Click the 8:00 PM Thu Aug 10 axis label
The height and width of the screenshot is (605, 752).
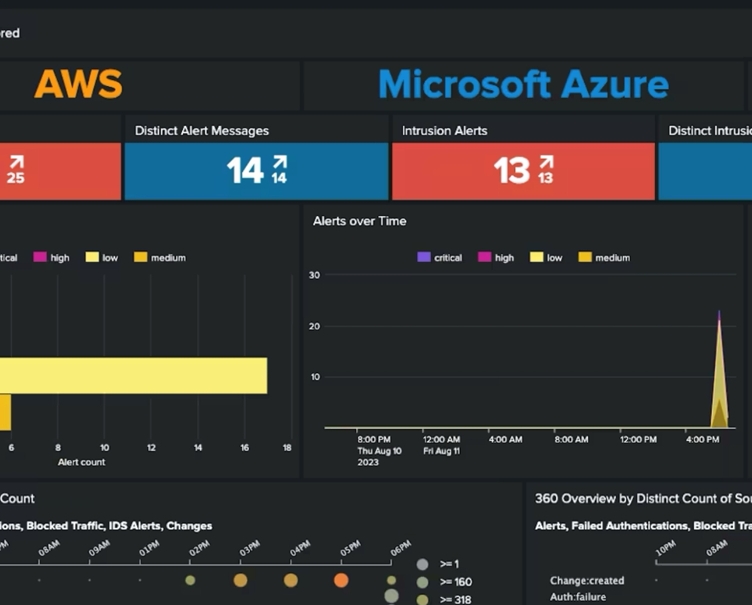(379, 451)
